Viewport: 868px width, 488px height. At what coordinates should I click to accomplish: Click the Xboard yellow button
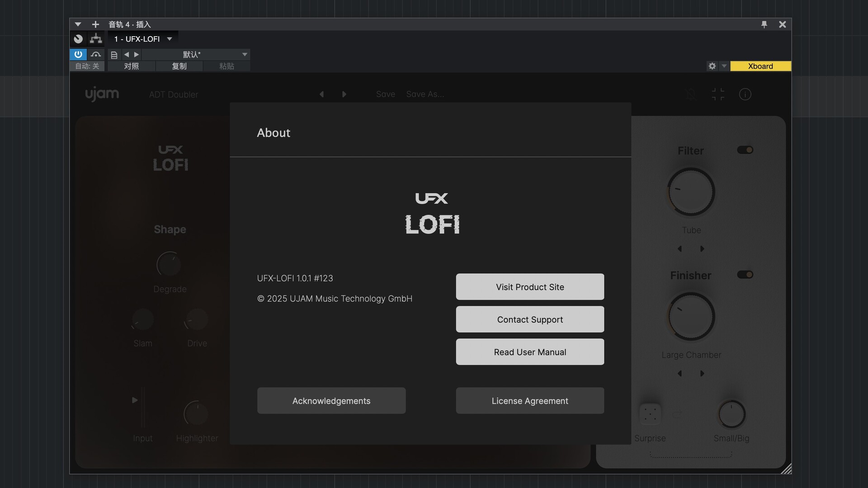coord(760,66)
